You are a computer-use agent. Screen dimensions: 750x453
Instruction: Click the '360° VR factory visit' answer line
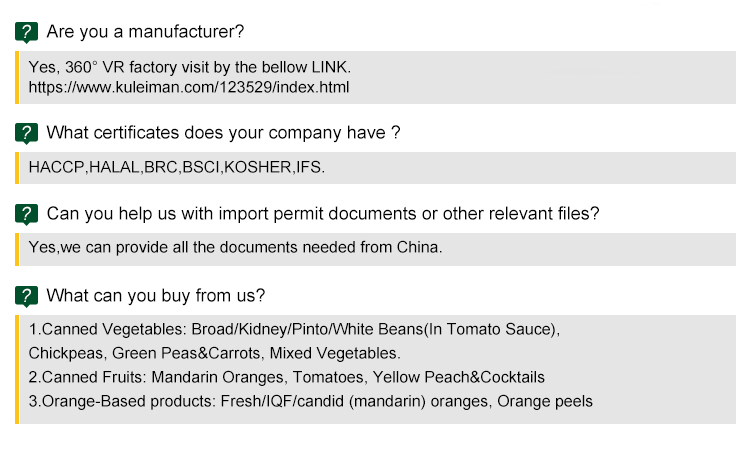[190, 67]
